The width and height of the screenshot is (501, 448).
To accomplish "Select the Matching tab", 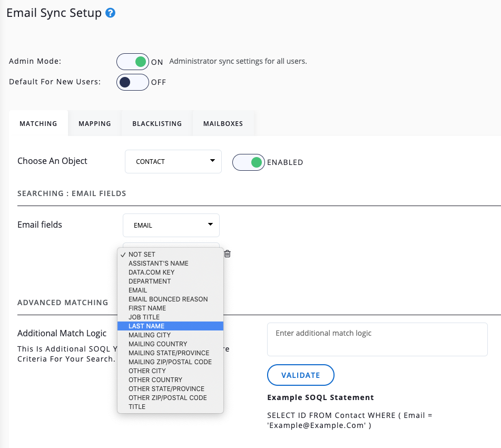I will [38, 123].
